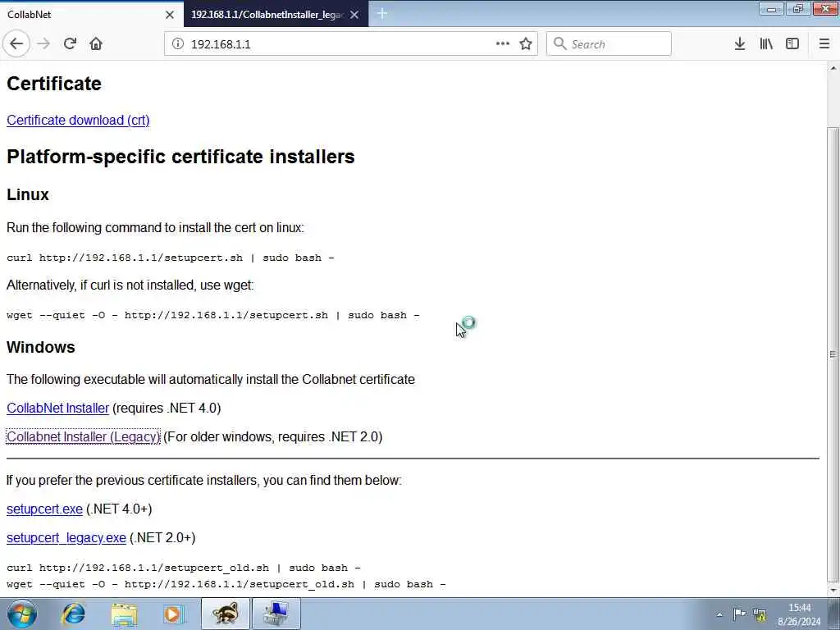Open the browser home page
The height and width of the screenshot is (630, 840).
point(96,44)
